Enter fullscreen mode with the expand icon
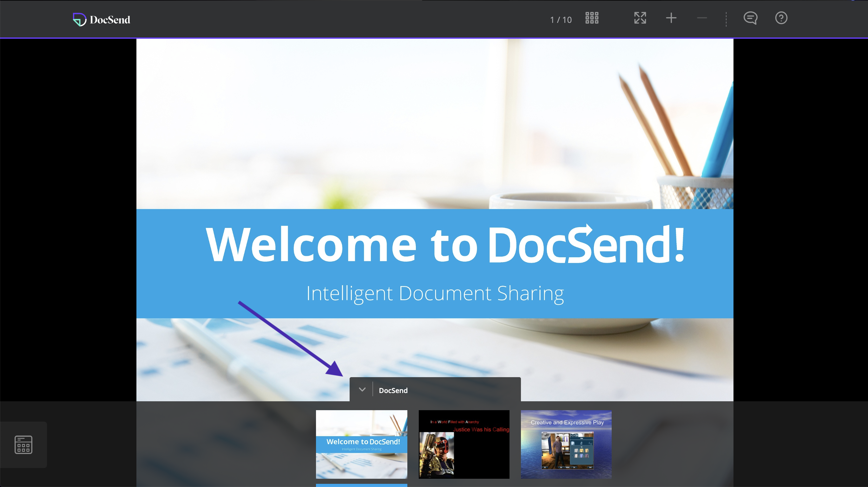Image resolution: width=868 pixels, height=487 pixels. point(640,18)
